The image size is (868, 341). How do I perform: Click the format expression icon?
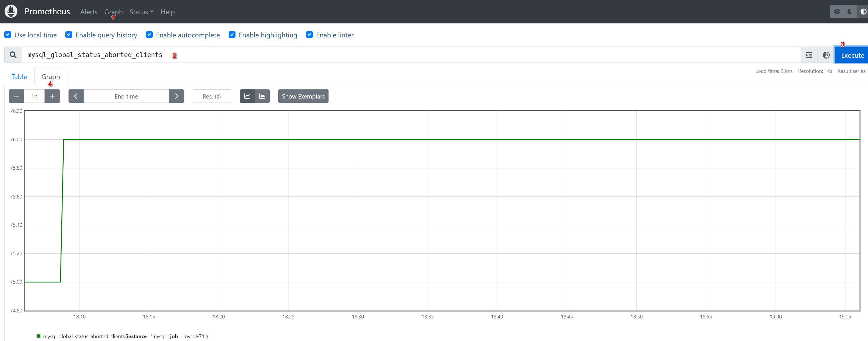coord(809,55)
